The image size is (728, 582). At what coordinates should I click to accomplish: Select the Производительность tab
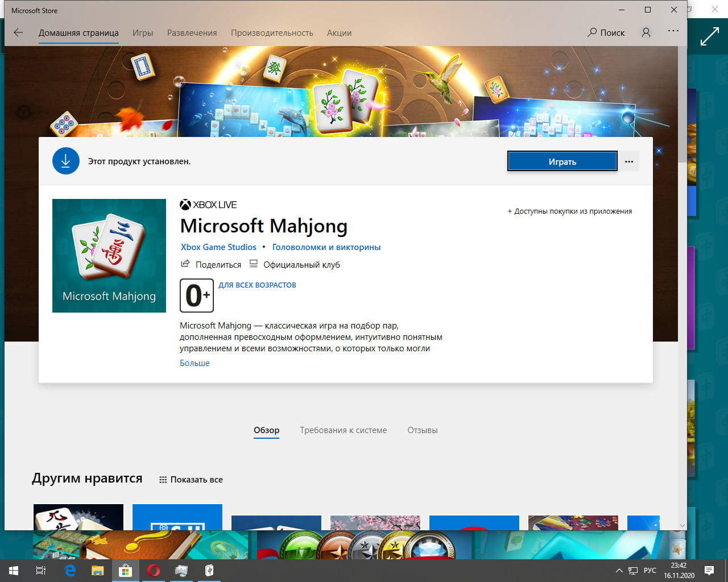[x=272, y=33]
